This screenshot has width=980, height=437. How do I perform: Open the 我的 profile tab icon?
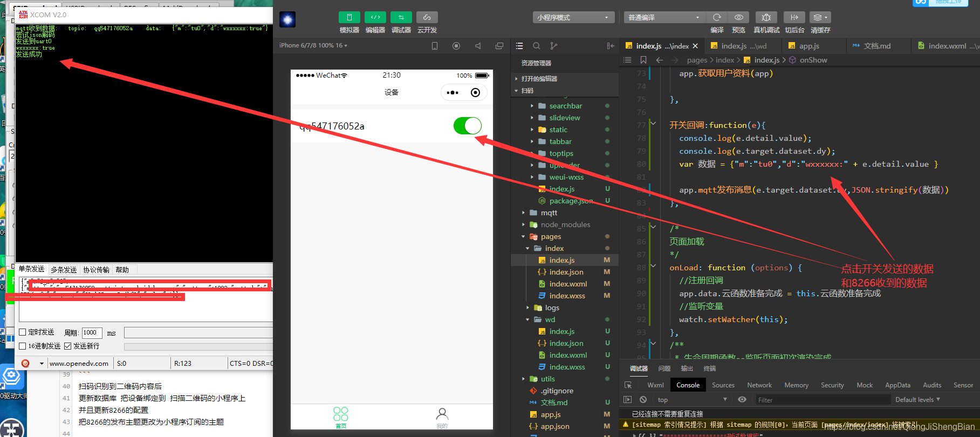(442, 418)
